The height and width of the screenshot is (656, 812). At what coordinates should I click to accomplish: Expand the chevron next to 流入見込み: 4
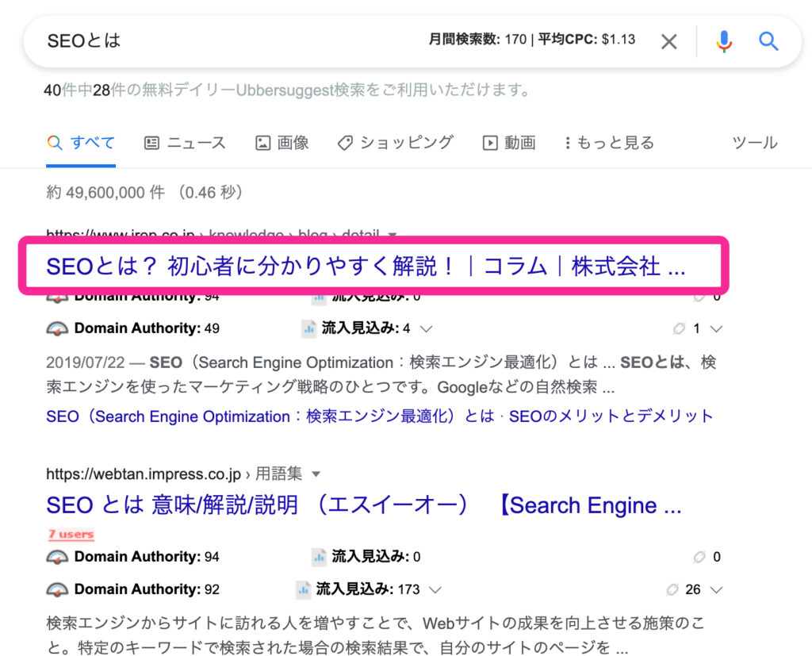point(426,328)
